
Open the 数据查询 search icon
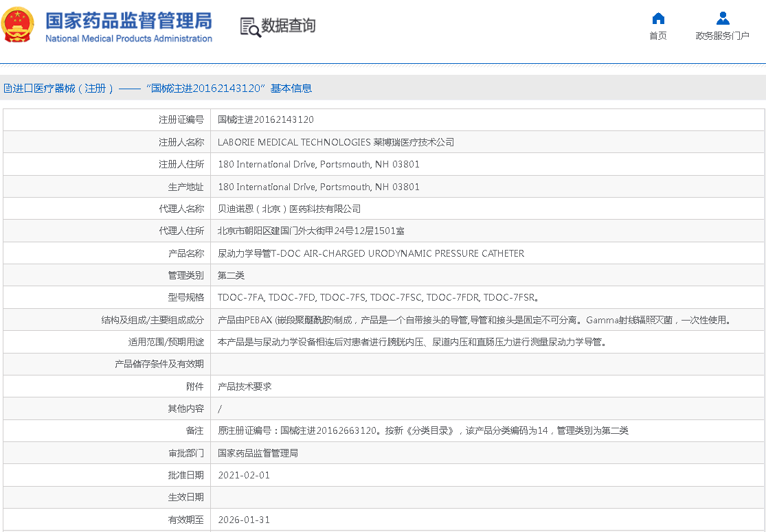[x=251, y=27]
